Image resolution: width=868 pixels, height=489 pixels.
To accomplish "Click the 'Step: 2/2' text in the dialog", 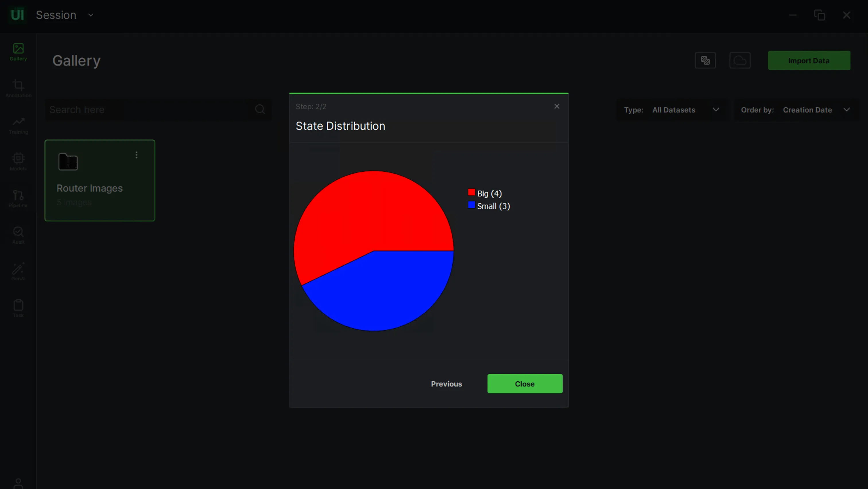I will coord(311,107).
